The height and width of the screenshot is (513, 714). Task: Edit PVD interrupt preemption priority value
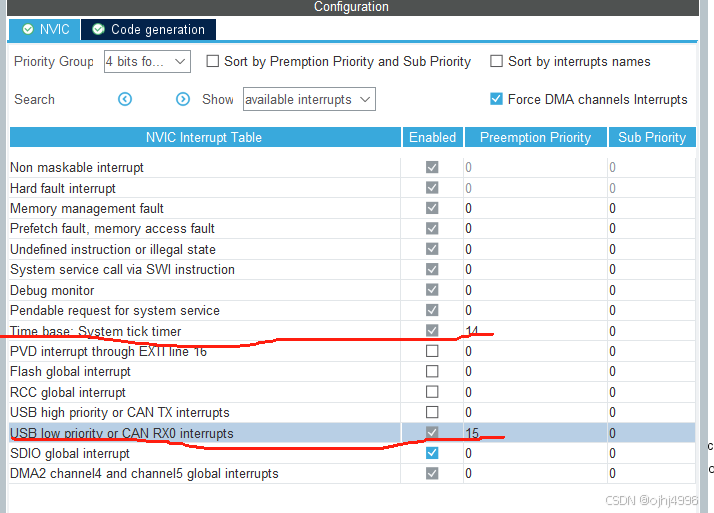tap(536, 351)
